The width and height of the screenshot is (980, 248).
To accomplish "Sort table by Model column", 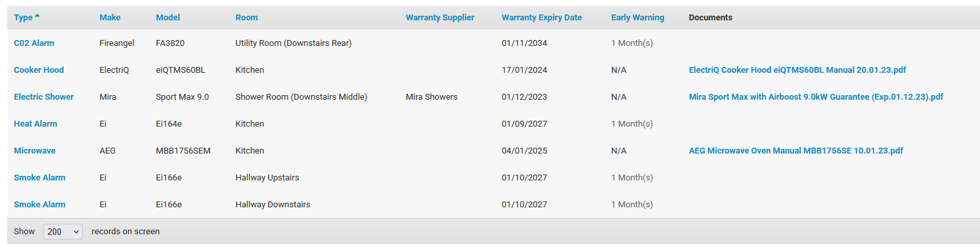I will (x=168, y=18).
